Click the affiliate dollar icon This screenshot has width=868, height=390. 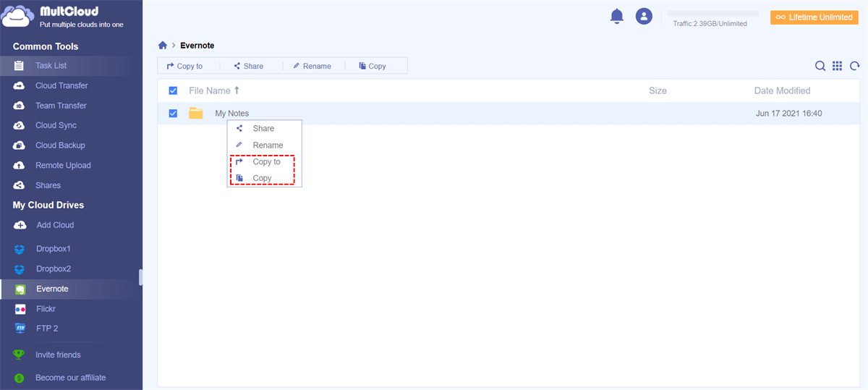pyautogui.click(x=19, y=378)
